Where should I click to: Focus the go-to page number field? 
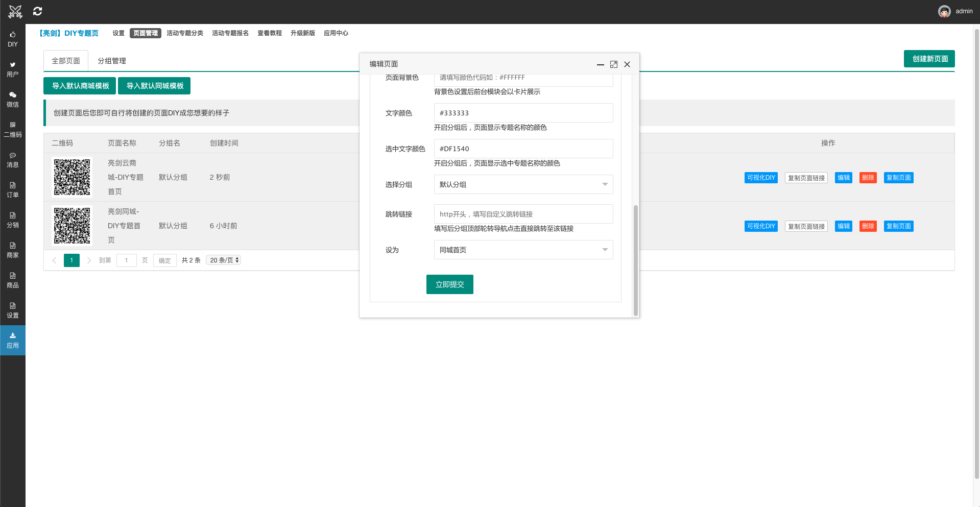point(127,260)
